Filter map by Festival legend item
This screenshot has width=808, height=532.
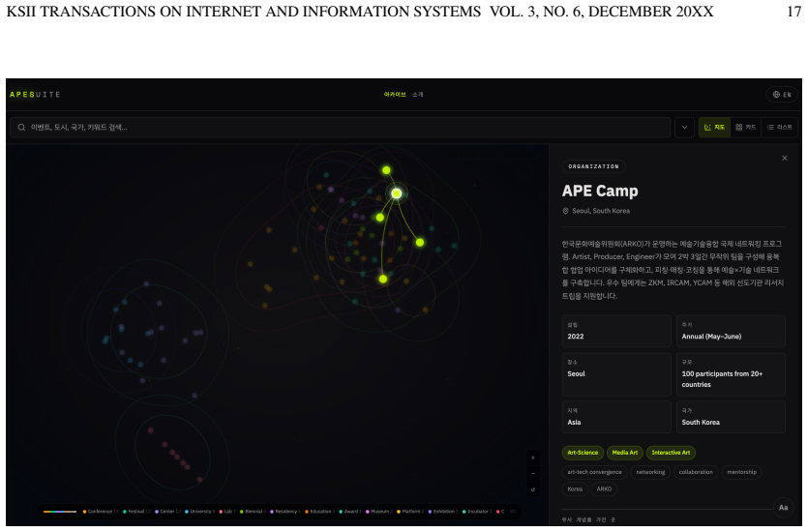(136, 512)
